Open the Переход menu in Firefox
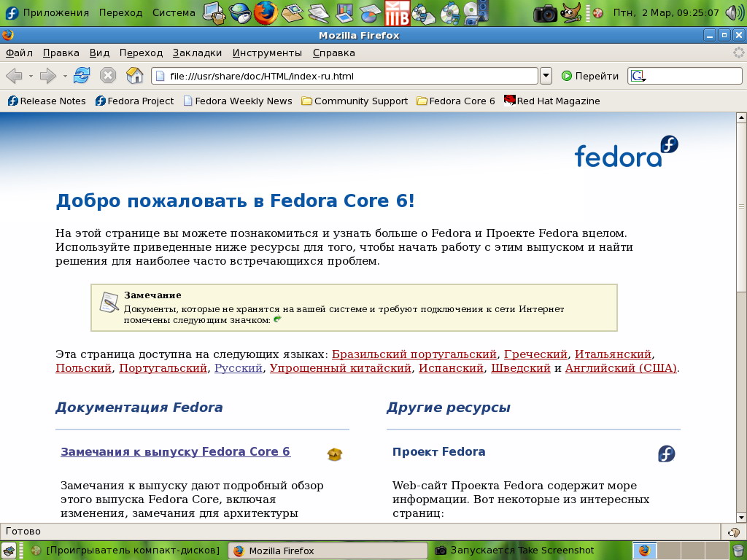This screenshot has width=747, height=560. coord(141,52)
